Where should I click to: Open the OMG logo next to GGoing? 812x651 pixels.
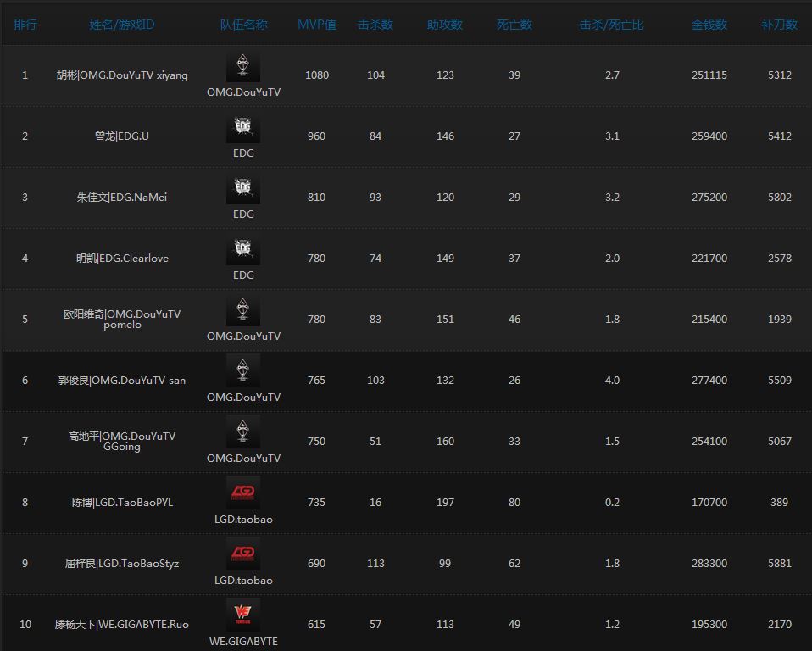click(x=243, y=434)
